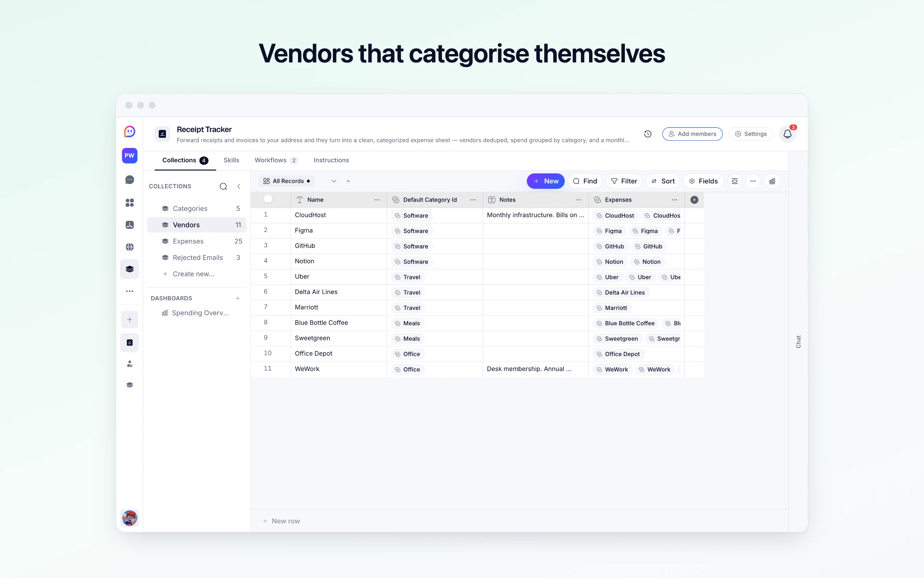Click the Meals tag in Sweetgreen row
Screen dimensions: 924x578
click(408, 339)
